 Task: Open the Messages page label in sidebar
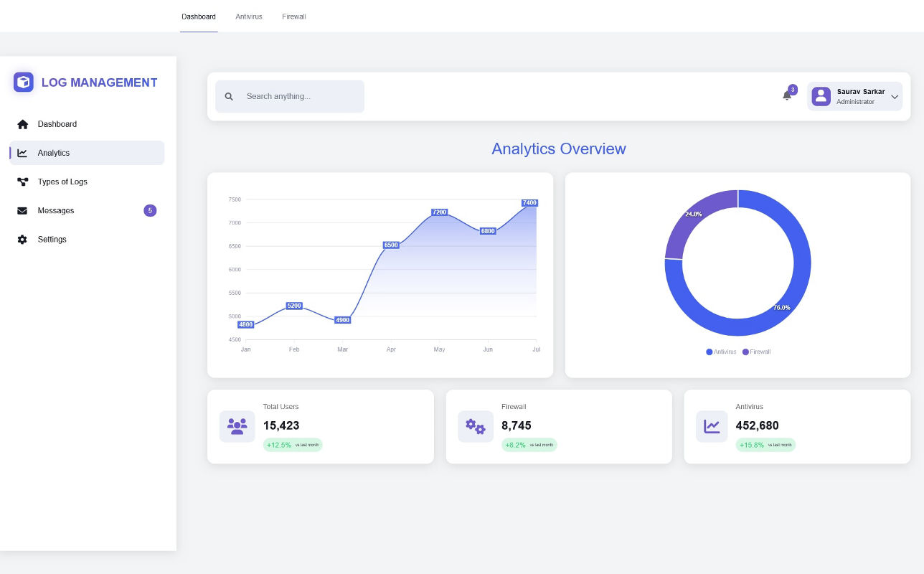click(x=56, y=211)
